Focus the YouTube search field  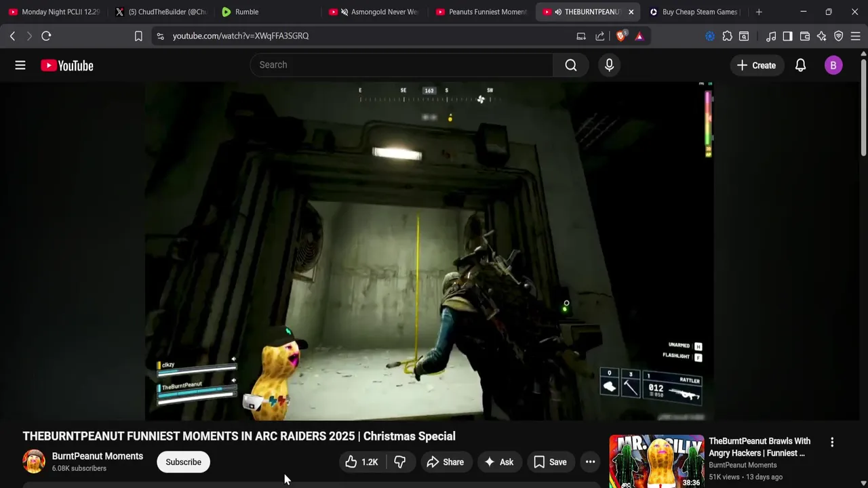pos(401,65)
